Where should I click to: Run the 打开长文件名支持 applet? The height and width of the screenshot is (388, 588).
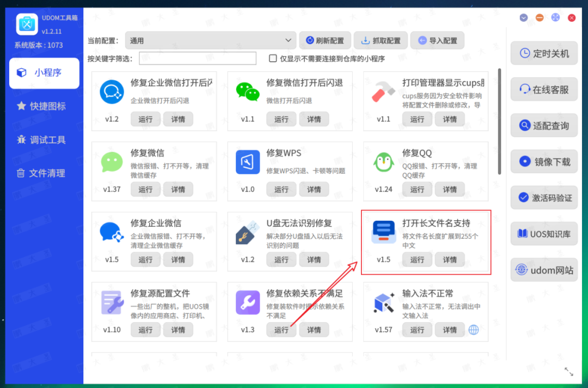pyautogui.click(x=417, y=260)
